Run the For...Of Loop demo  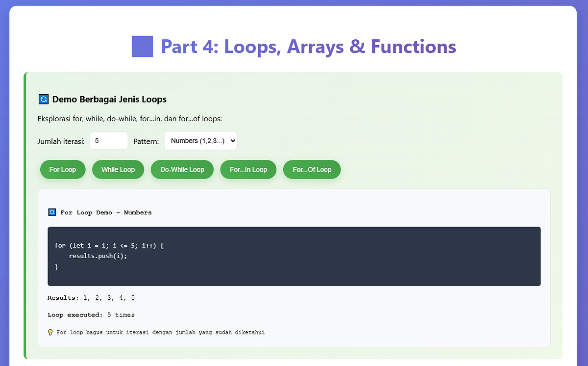[312, 170]
